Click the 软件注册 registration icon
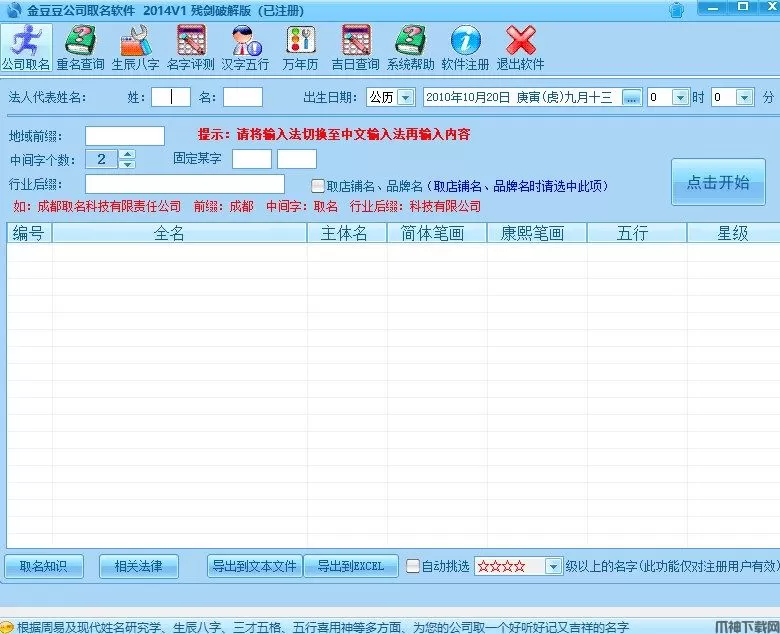This screenshot has width=780, height=634. click(465, 47)
